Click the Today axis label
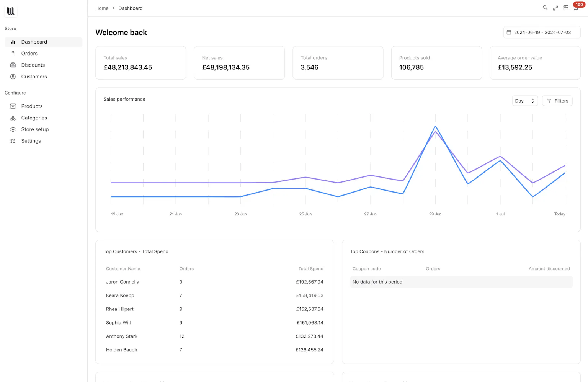 (x=560, y=214)
